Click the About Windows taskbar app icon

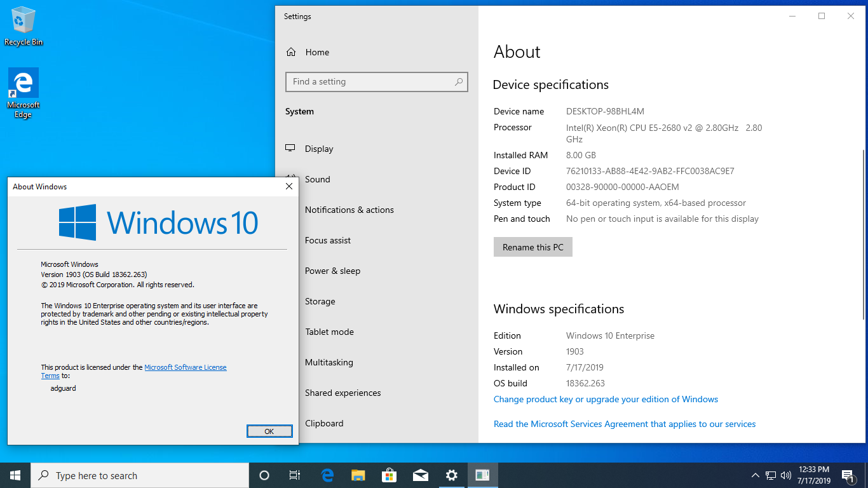(483, 475)
